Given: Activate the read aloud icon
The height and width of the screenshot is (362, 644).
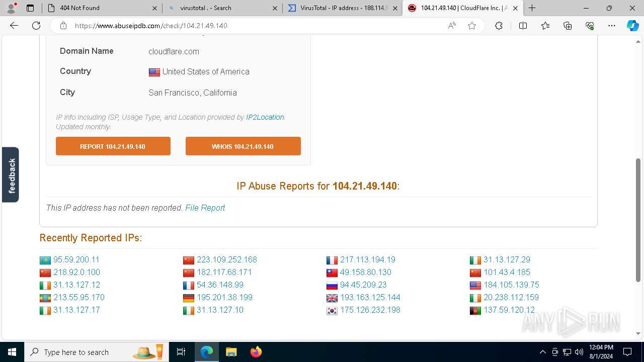Looking at the screenshot, I should (452, 26).
